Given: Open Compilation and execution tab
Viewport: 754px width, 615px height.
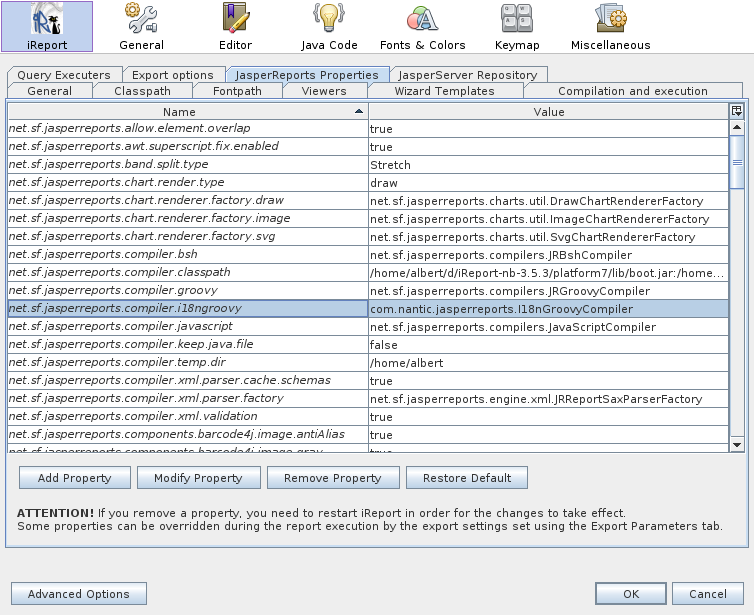Looking at the screenshot, I should tap(633, 91).
